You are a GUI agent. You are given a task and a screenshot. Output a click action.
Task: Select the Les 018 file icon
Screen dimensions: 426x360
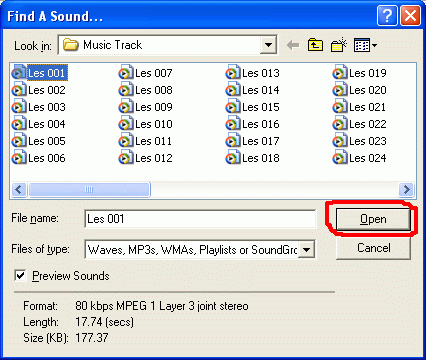click(233, 158)
